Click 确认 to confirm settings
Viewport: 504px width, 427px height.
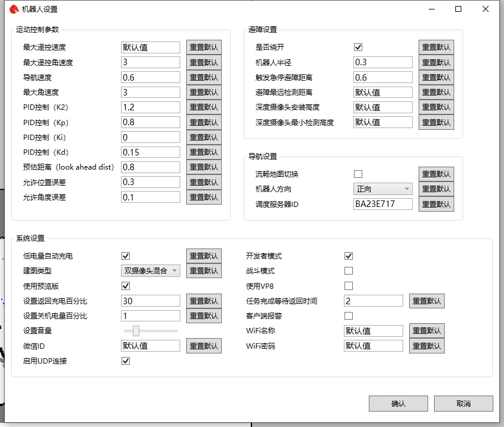pyautogui.click(x=398, y=404)
